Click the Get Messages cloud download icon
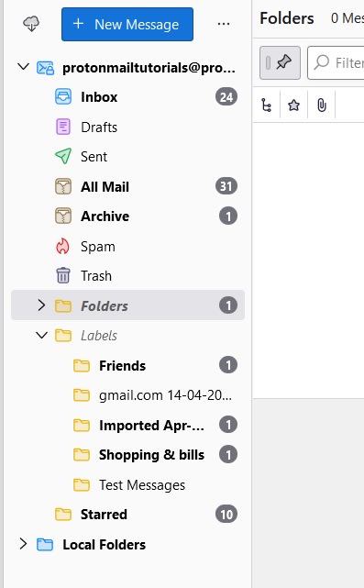Image resolution: width=364 pixels, height=588 pixels. 31,24
